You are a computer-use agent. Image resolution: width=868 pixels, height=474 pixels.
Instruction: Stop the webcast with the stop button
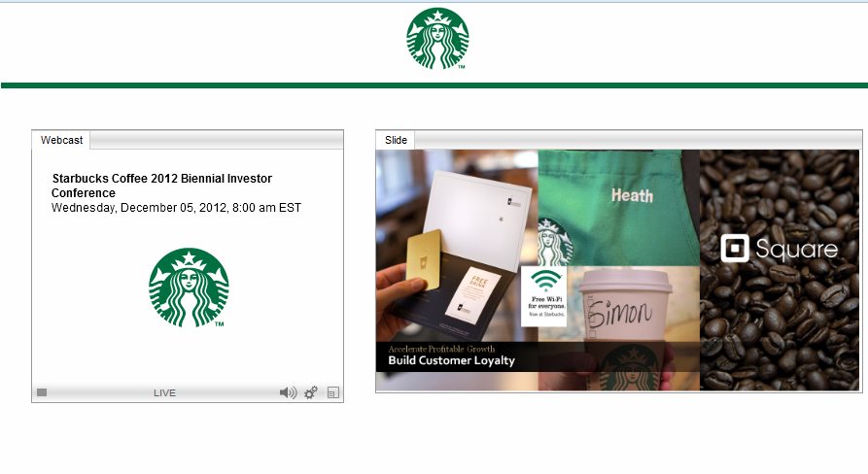42,392
